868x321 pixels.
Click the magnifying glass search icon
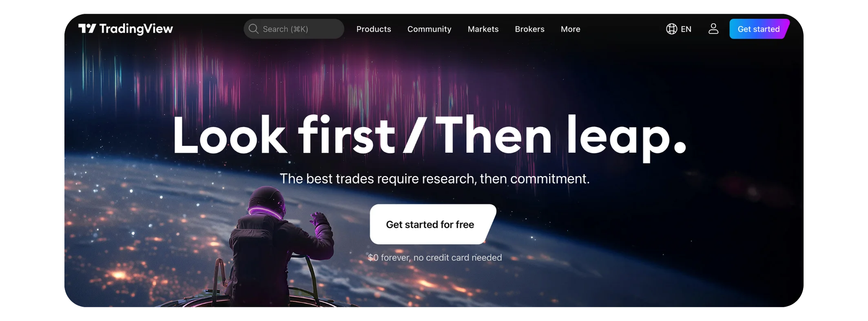coord(253,29)
